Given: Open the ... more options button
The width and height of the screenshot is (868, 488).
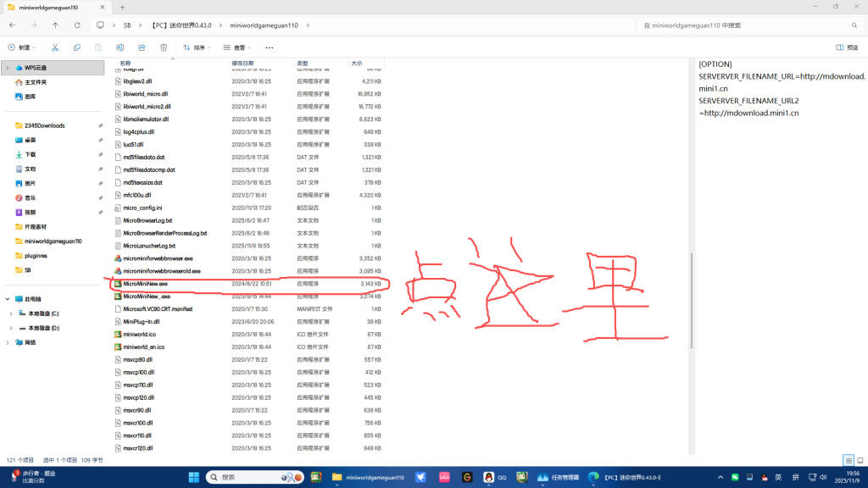Looking at the screenshot, I should coord(268,47).
